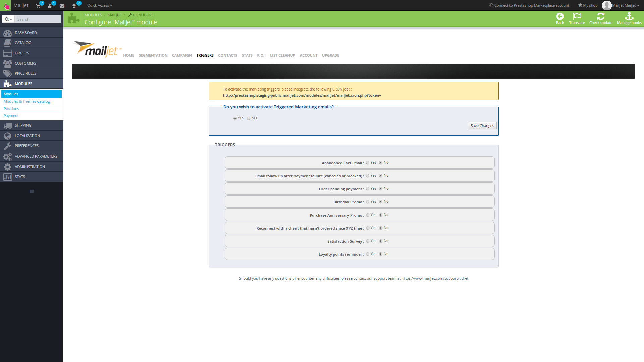Switch to the SEGMENTATION tab

[x=153, y=55]
